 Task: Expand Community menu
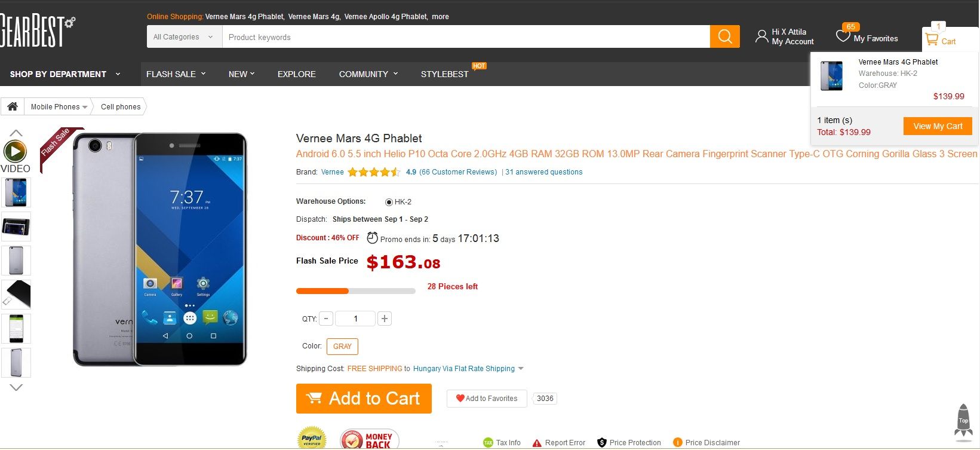[368, 74]
